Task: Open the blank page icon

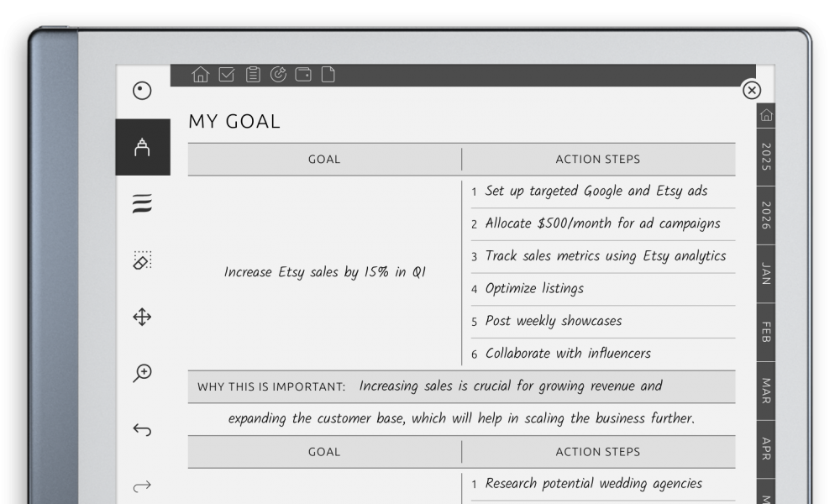Action: point(328,75)
